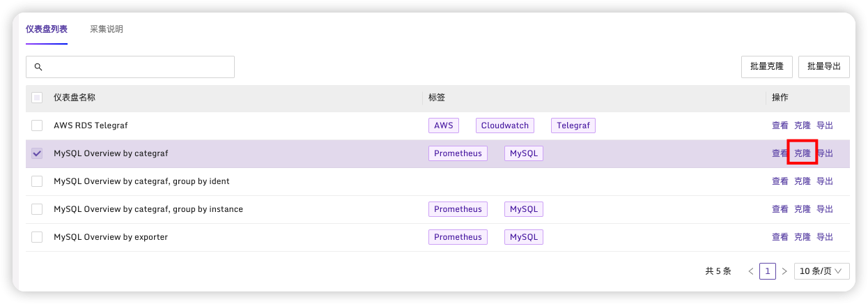
Task: Select the 仪表盘列表 tab
Action: [47, 29]
